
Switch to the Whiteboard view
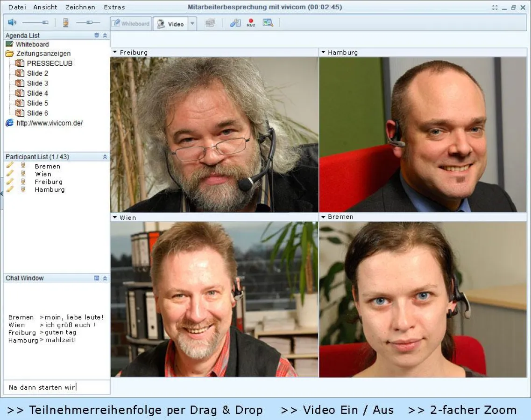point(131,22)
